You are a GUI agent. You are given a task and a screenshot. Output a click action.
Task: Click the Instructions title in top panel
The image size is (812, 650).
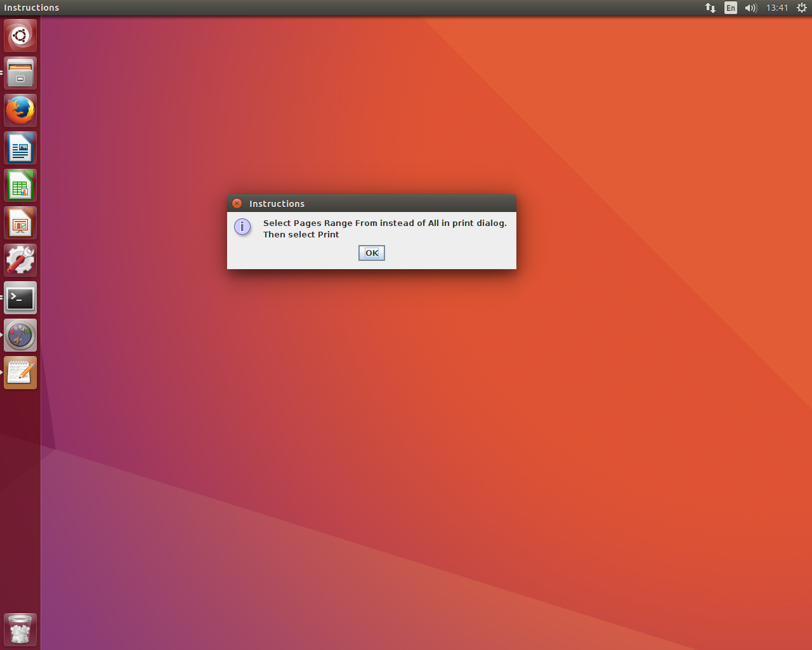point(32,8)
